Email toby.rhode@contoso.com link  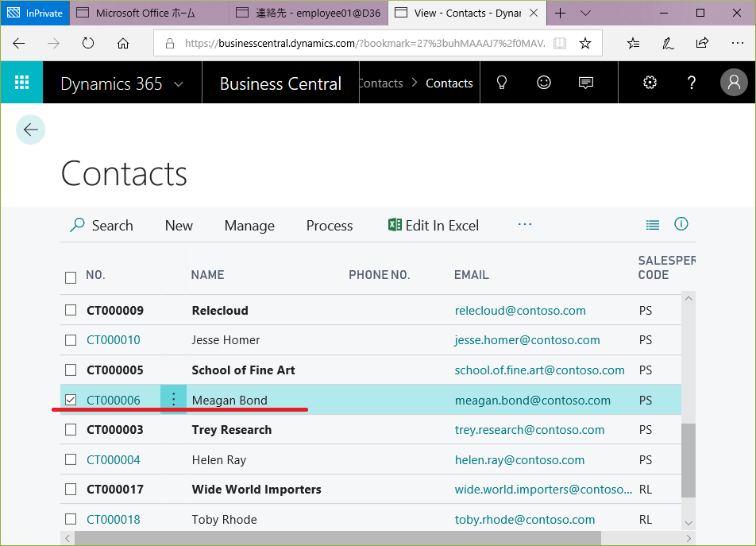coord(525,520)
